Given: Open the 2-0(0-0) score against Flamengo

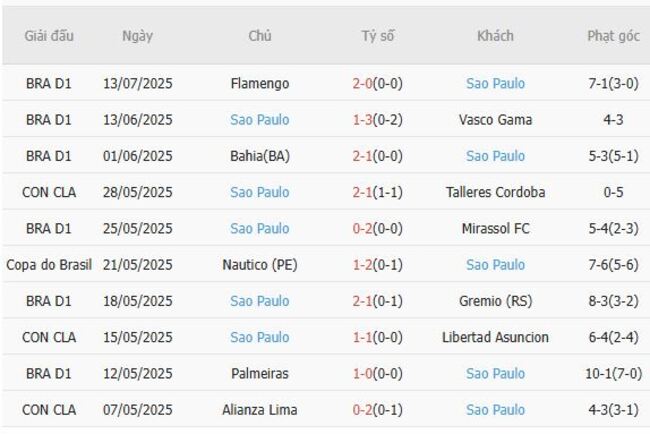Looking at the screenshot, I should coord(378,84).
